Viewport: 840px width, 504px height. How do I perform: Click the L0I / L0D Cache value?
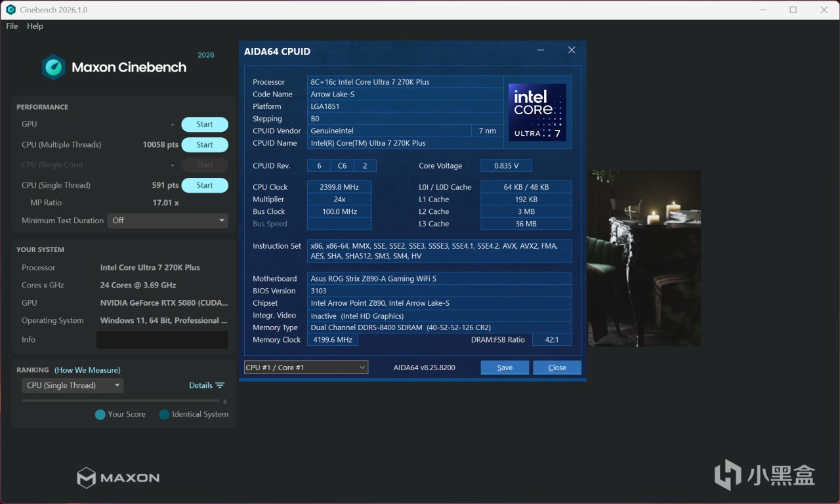point(526,187)
